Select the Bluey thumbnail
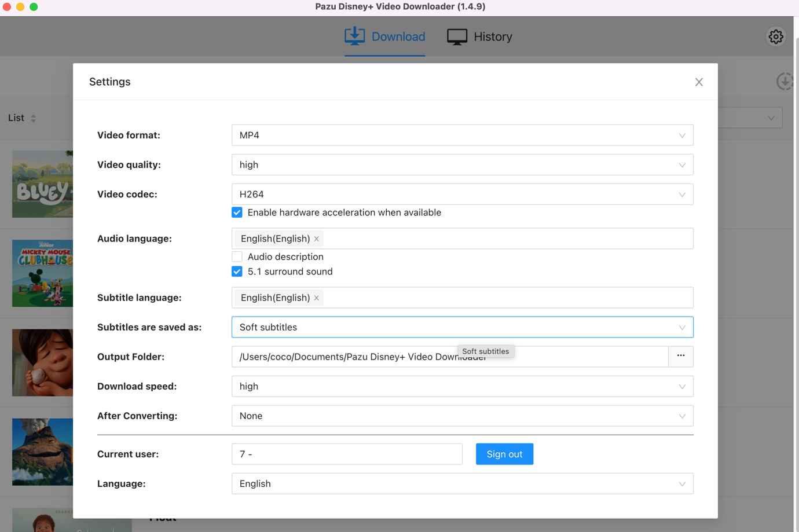Image resolution: width=799 pixels, height=532 pixels. coord(42,184)
